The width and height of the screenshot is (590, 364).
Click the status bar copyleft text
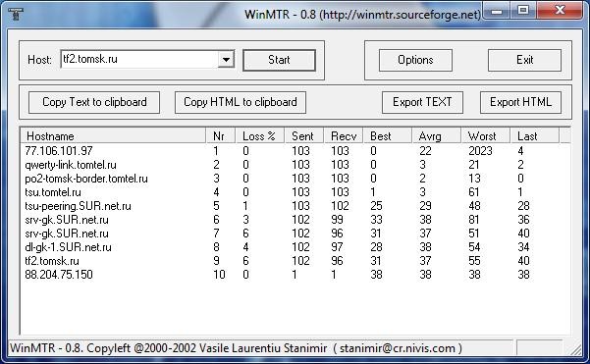(x=236, y=348)
